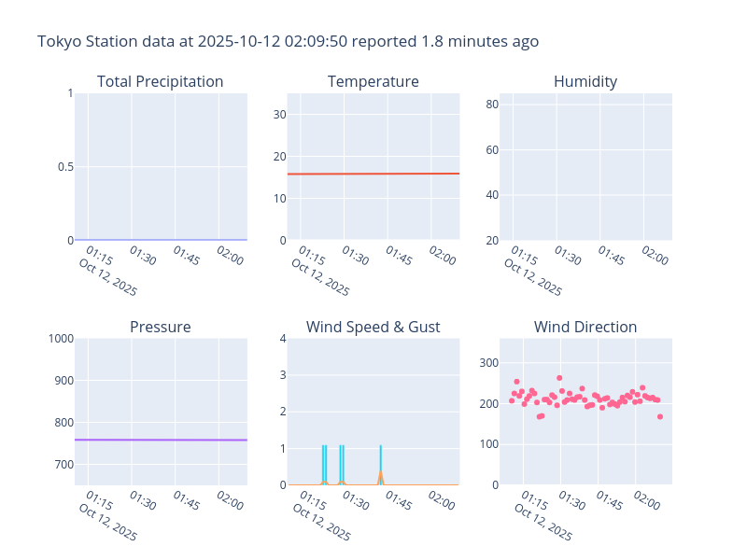The height and width of the screenshot is (560, 747).
Task: Click the 1000 y-axis label on Pressure chart
Action: click(x=61, y=338)
